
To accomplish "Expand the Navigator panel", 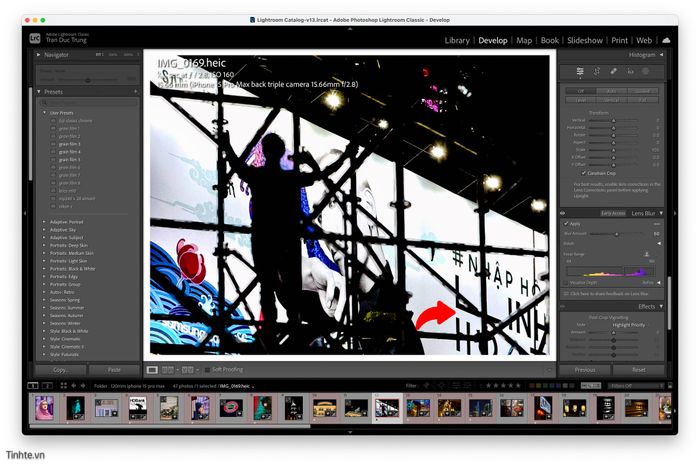I will pos(38,55).
